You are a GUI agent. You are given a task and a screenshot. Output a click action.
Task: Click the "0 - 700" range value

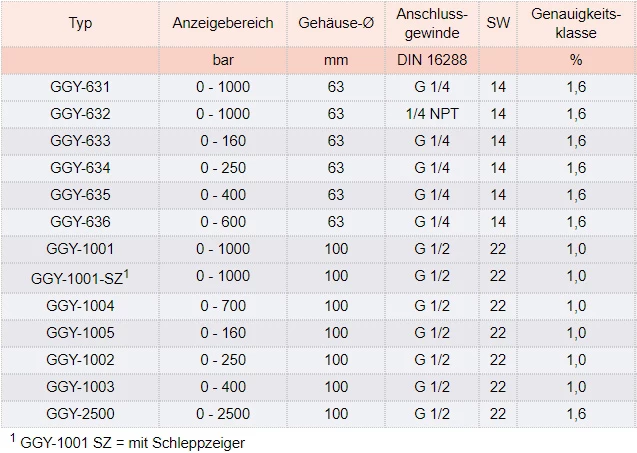coord(223,305)
